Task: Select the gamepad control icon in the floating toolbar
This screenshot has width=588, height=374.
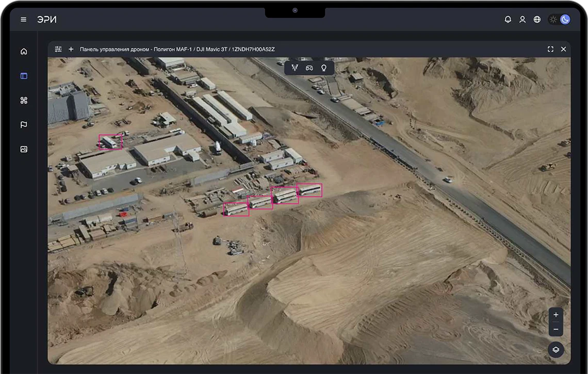Action: pyautogui.click(x=309, y=68)
